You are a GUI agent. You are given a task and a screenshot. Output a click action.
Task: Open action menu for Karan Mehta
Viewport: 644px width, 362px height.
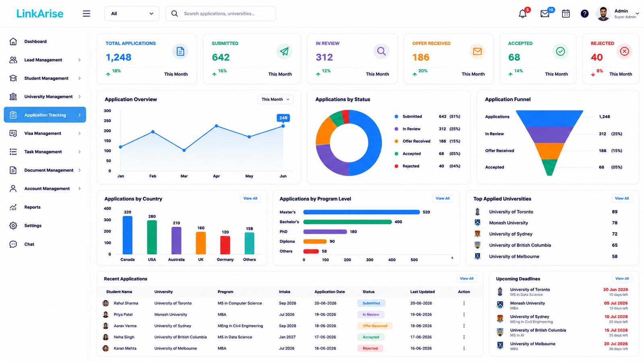(x=464, y=348)
